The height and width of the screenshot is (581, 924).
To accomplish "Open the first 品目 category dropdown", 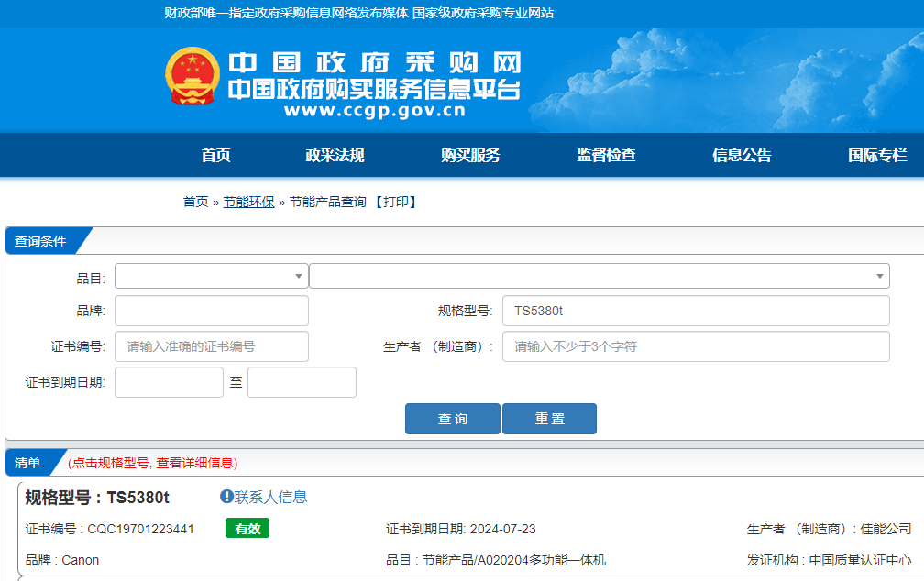I will (211, 275).
